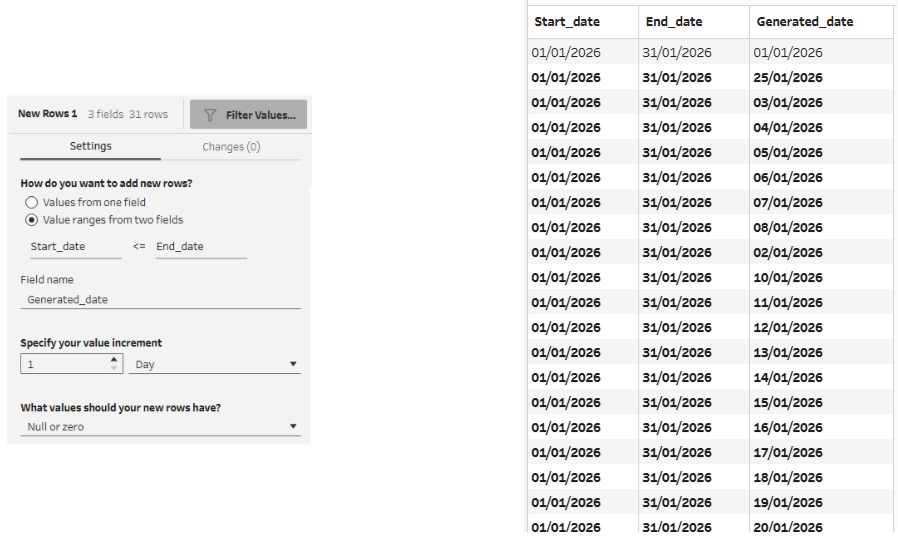Switch to the Settings tab

click(90, 147)
